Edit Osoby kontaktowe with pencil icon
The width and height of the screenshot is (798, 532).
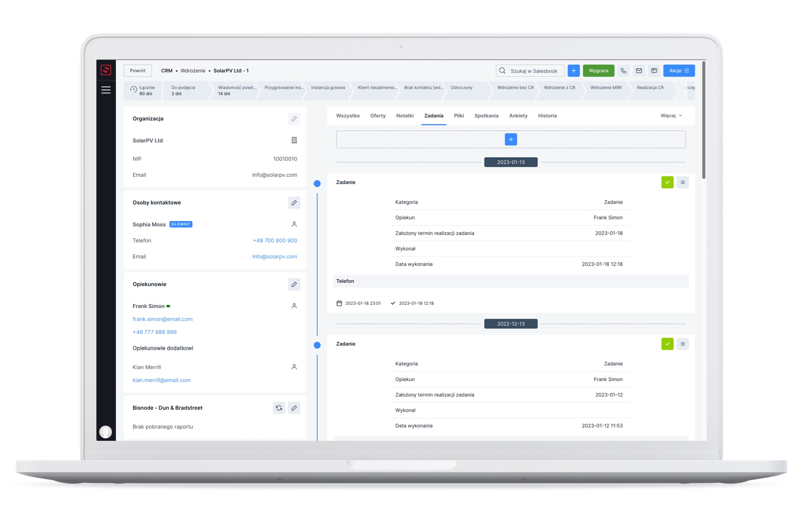(x=294, y=202)
